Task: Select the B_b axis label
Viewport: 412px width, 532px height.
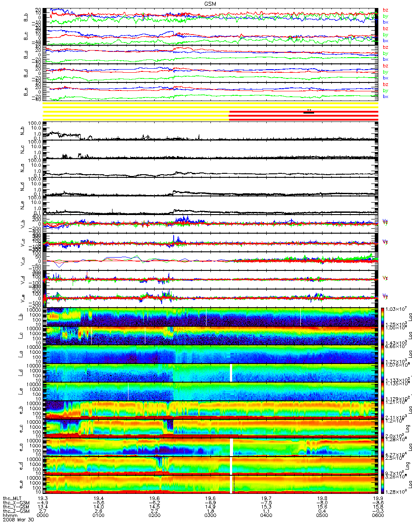Action: 26,17
